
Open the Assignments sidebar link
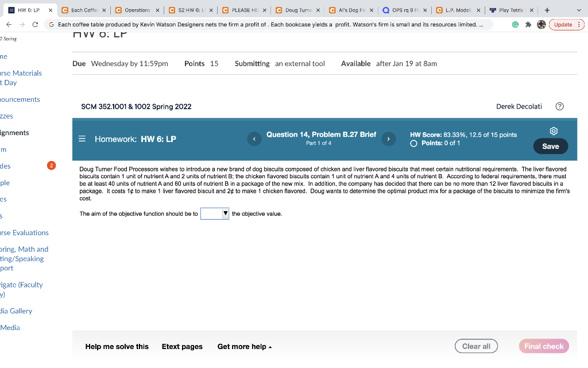[x=14, y=133]
